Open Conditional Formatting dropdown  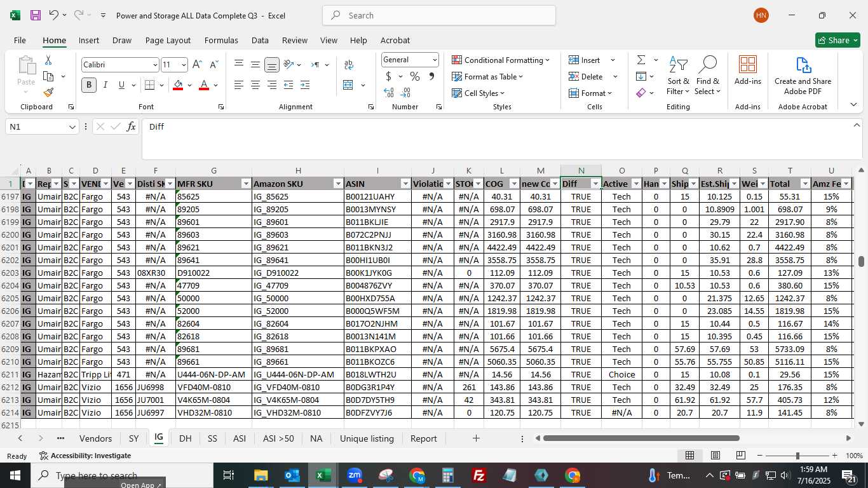[501, 60]
